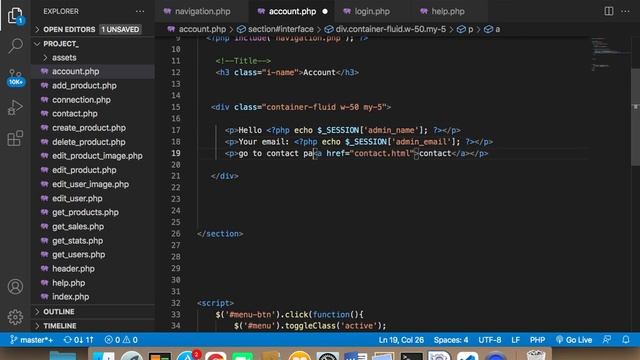Open editor more actions ellipsis
The image size is (640, 360).
625,11
